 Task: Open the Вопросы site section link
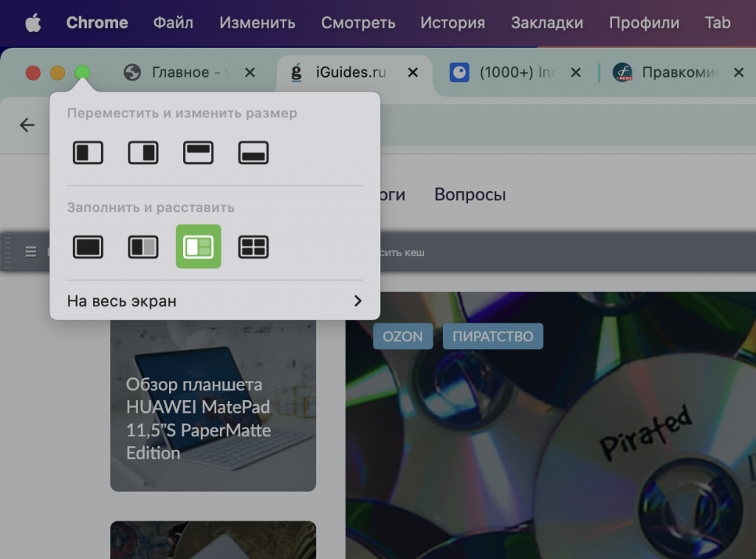click(470, 194)
